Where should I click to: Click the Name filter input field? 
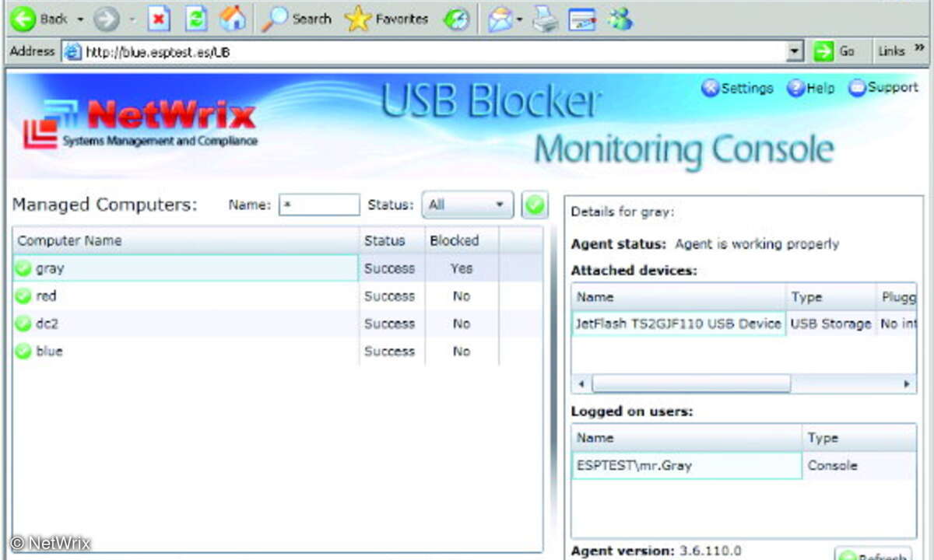tap(319, 205)
